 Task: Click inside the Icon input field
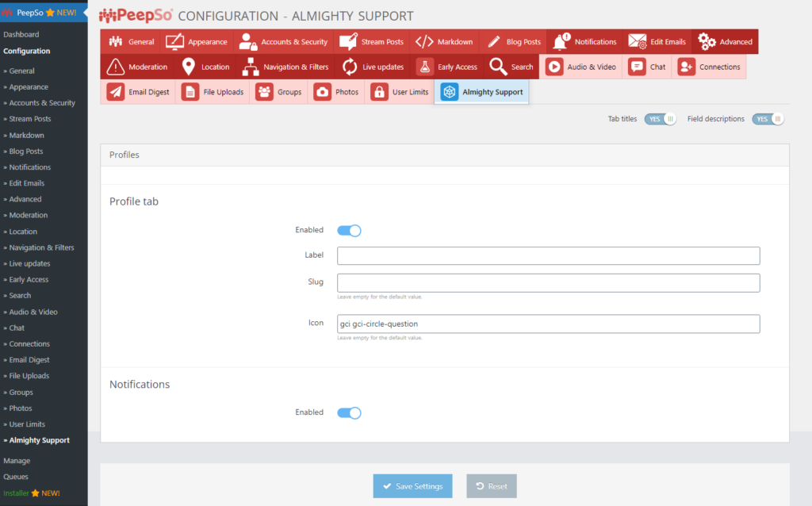point(547,324)
